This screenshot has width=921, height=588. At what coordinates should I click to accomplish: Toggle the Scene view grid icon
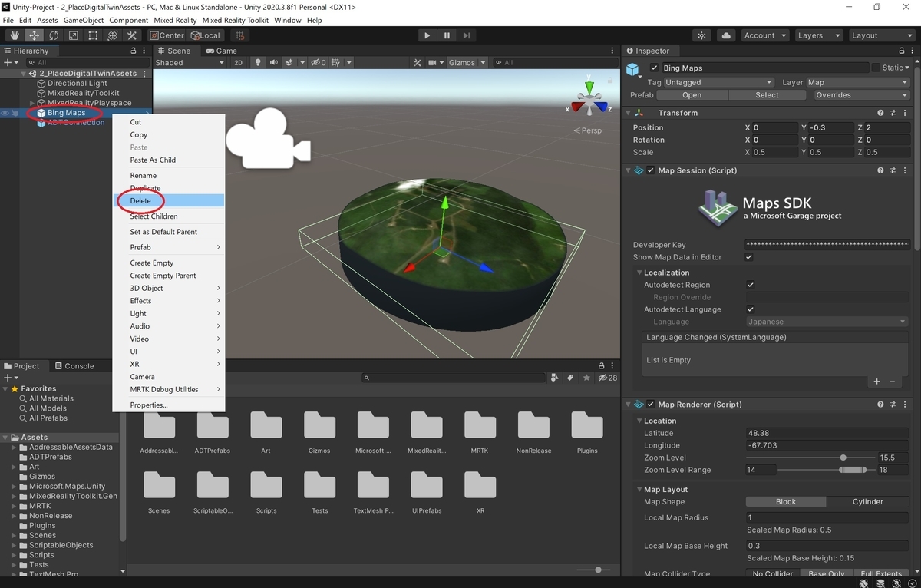[335, 63]
